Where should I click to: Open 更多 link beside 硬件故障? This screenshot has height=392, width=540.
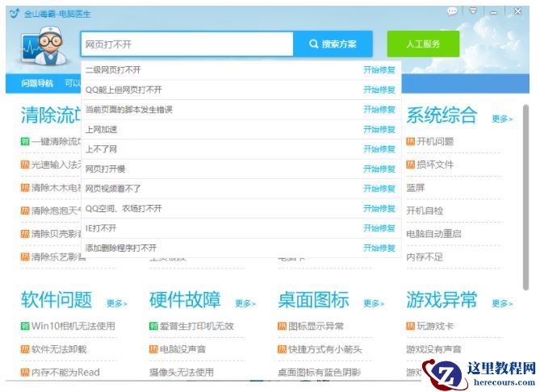245,303
